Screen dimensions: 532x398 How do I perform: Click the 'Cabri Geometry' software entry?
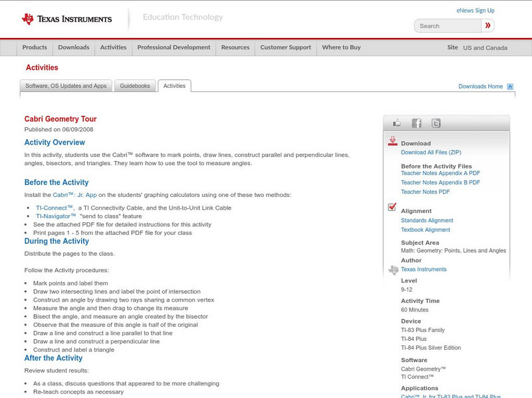(x=423, y=369)
